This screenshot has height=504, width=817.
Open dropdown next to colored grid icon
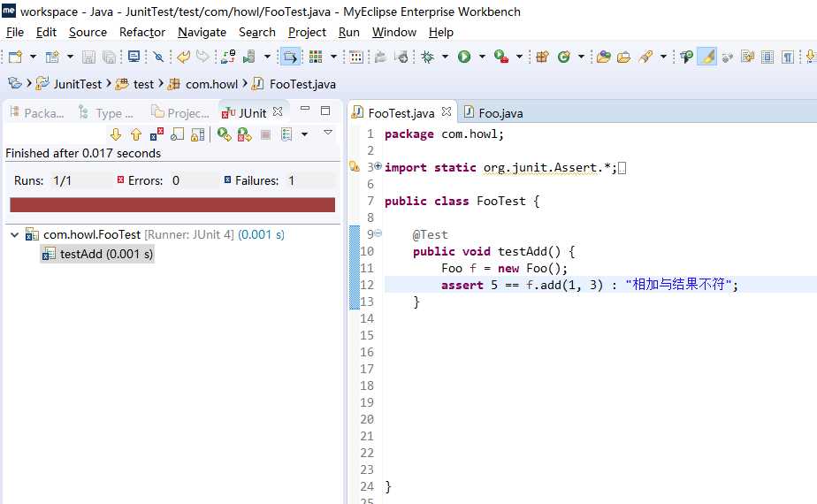click(x=333, y=57)
